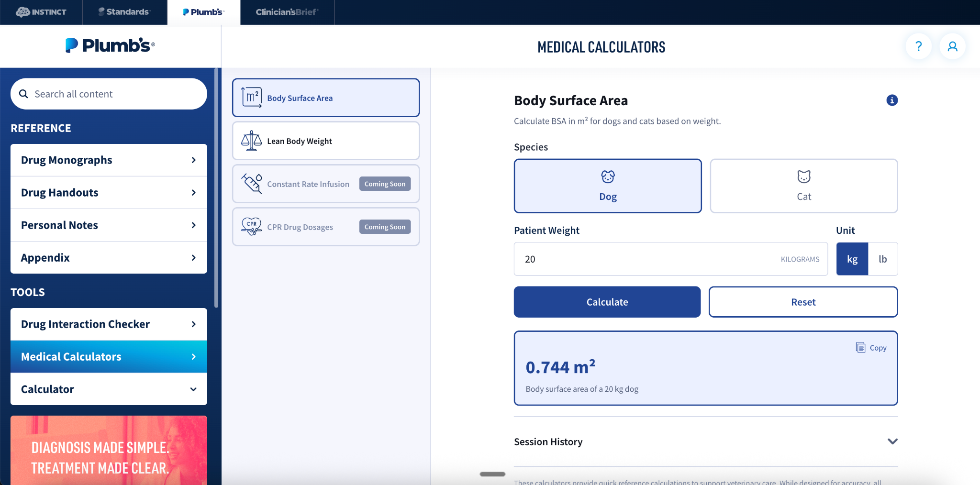Click the dog face icon
The height and width of the screenshot is (485, 980).
pos(608,177)
